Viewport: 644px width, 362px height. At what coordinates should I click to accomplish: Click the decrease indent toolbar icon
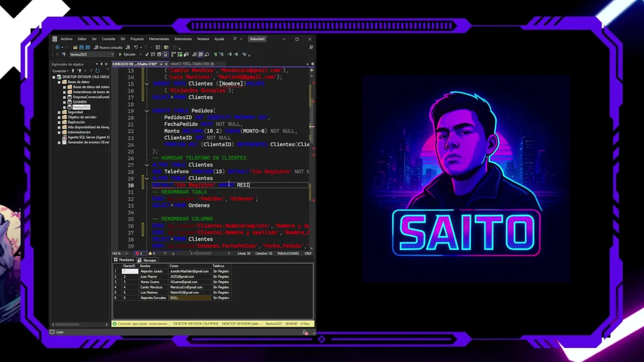click(x=229, y=54)
